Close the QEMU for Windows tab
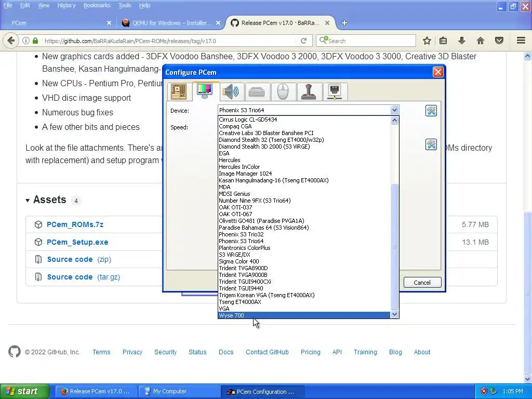Screen dimensions: 532x399 (x=218, y=23)
